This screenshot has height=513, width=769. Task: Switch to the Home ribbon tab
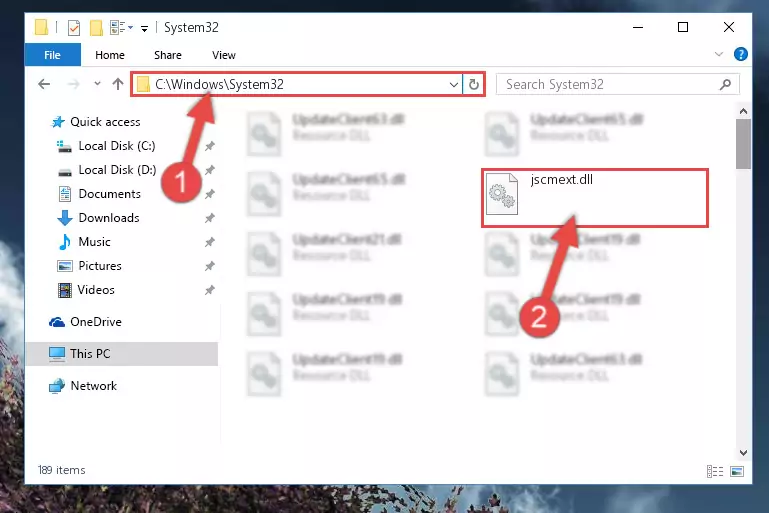pyautogui.click(x=110, y=55)
